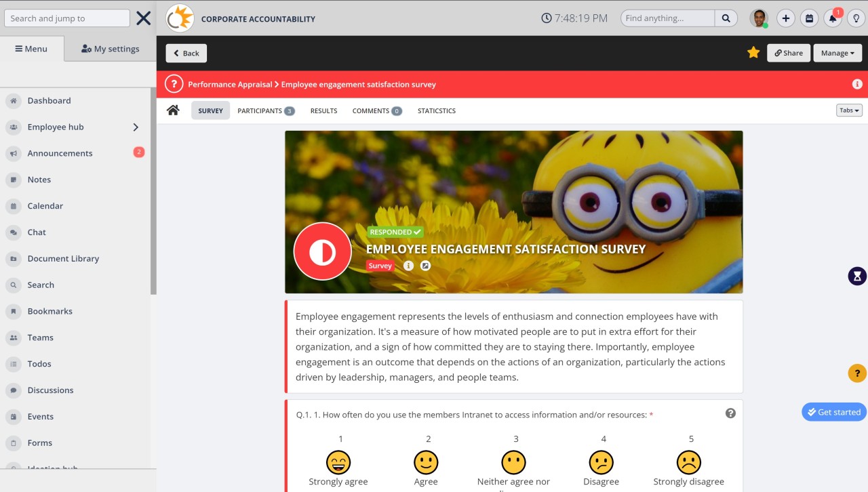Open the calendar icon in the top bar

[809, 18]
